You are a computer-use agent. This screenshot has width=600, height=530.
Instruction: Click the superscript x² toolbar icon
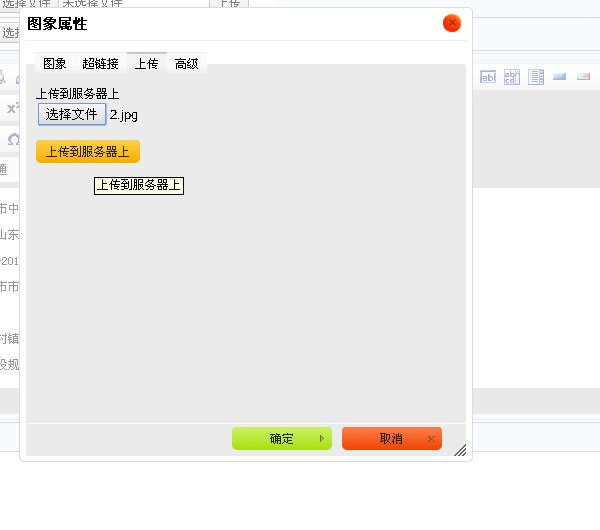[x=12, y=108]
